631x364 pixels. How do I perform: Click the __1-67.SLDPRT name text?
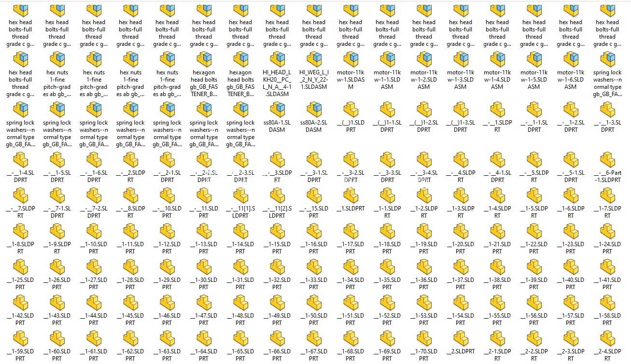point(314,355)
